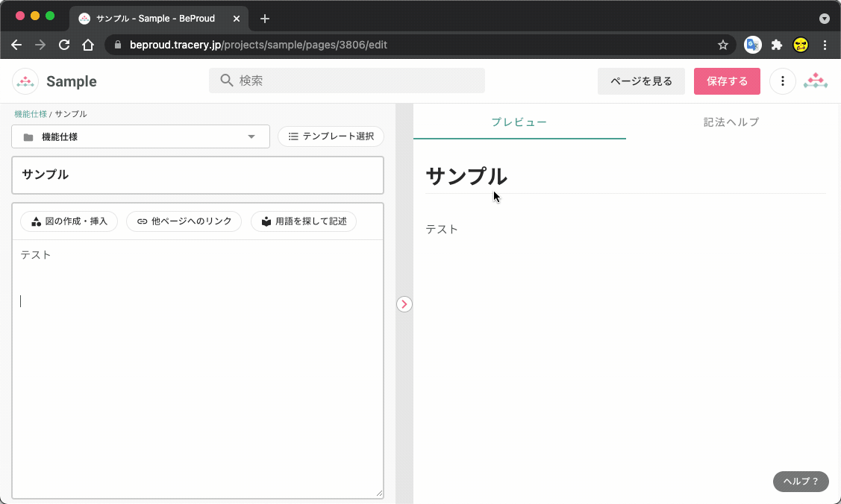Open the app kebab menu beside 保存する
The width and height of the screenshot is (841, 504).
point(782,81)
